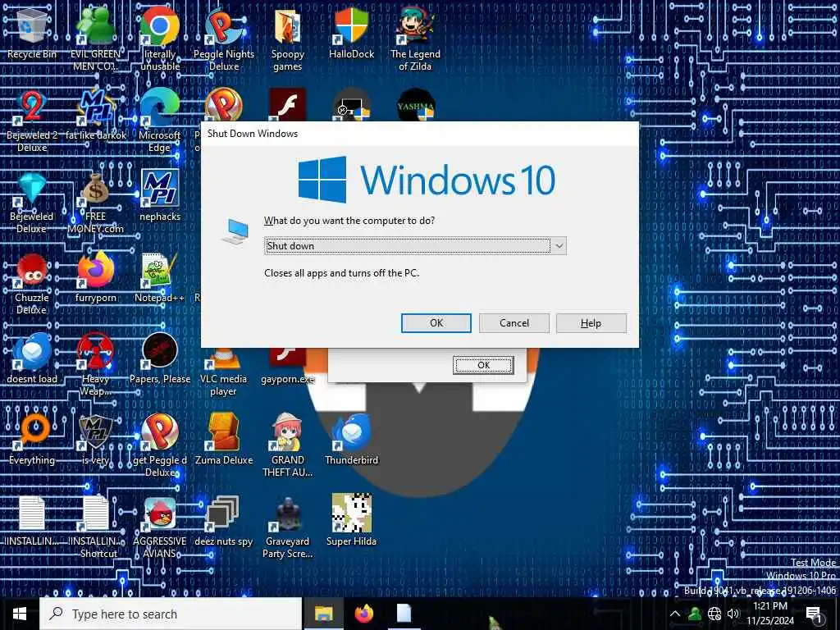Select the HalloDock shortcut icon

(351, 33)
